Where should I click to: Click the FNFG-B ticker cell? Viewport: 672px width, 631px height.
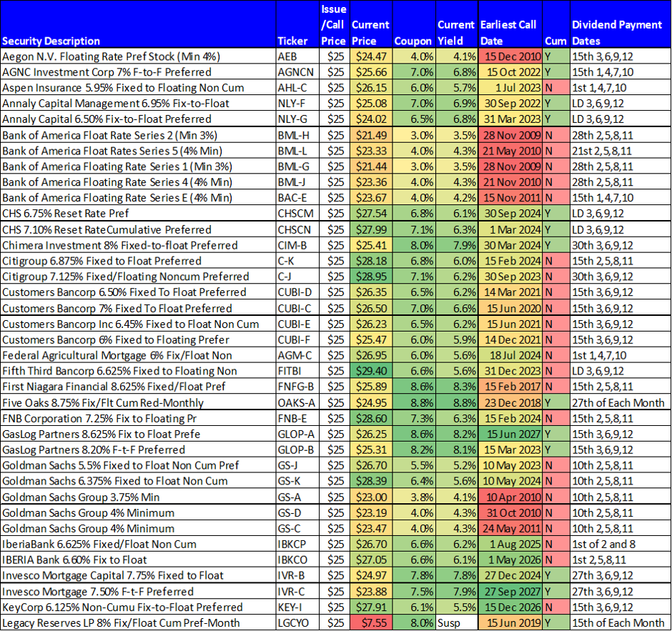(297, 387)
